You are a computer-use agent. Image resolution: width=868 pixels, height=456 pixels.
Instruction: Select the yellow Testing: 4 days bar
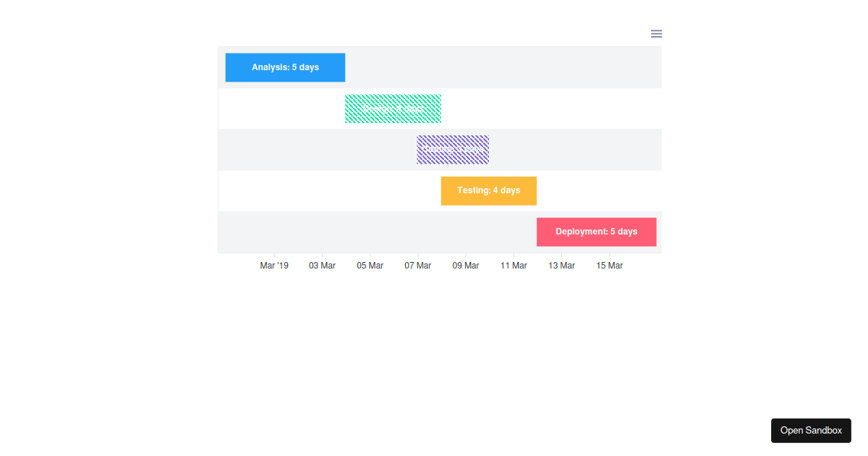click(x=488, y=190)
